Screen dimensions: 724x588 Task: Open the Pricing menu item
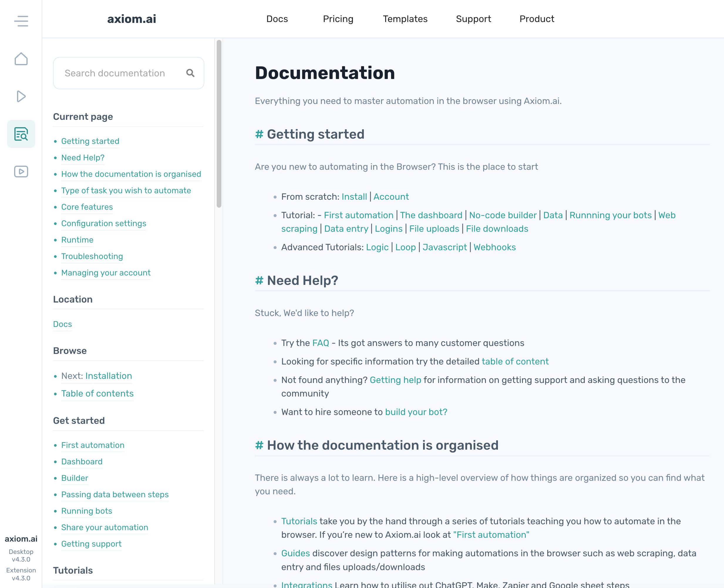click(x=338, y=19)
